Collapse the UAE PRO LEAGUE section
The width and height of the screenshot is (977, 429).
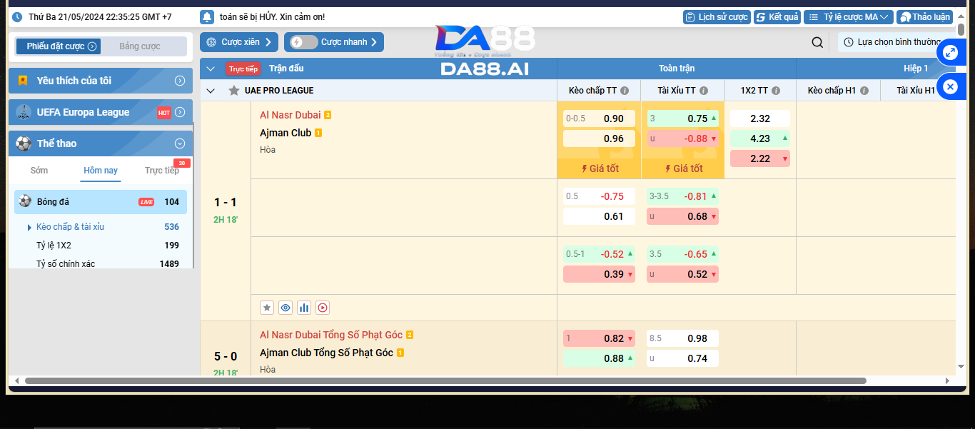pyautogui.click(x=211, y=91)
